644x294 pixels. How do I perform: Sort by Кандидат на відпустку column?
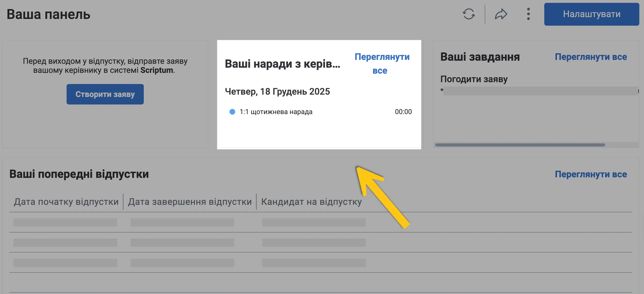(311, 202)
